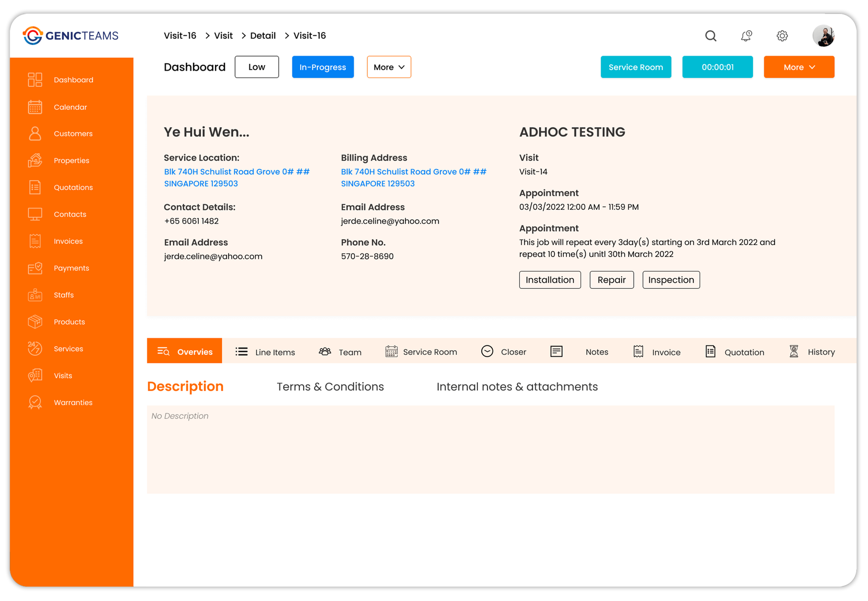
Task: Click the Services 24-hour icon
Action: click(35, 349)
